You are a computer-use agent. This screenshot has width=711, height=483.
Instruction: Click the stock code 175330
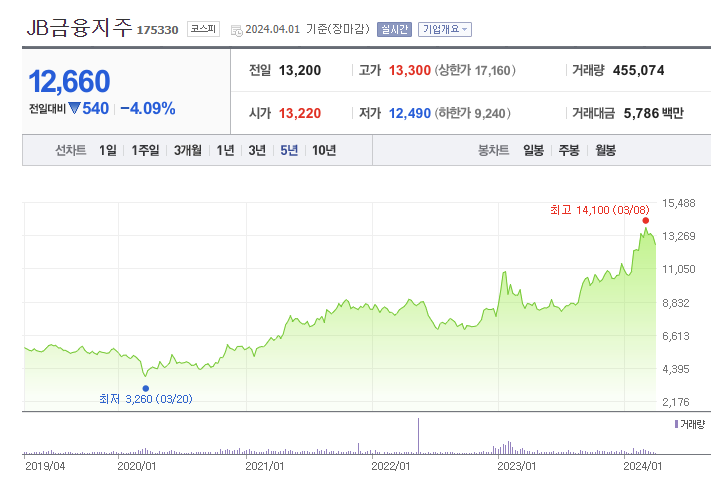tap(157, 30)
